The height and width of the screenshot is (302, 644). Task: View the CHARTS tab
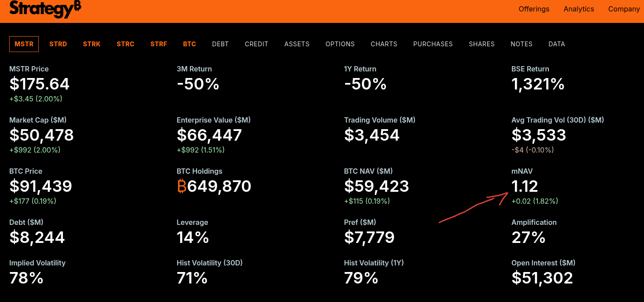[384, 44]
